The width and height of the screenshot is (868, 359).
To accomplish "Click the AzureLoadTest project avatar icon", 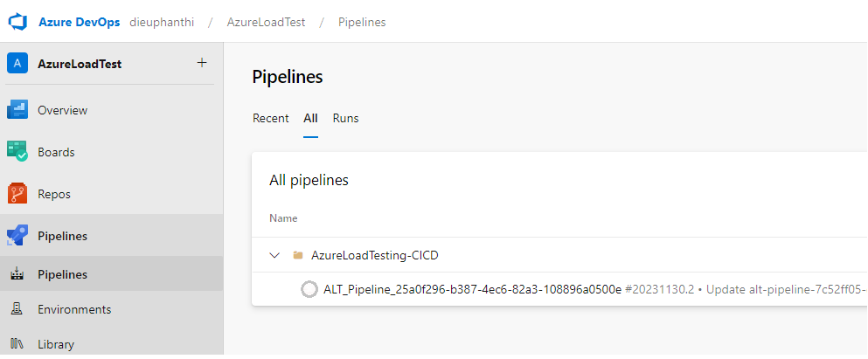I will pos(17,64).
